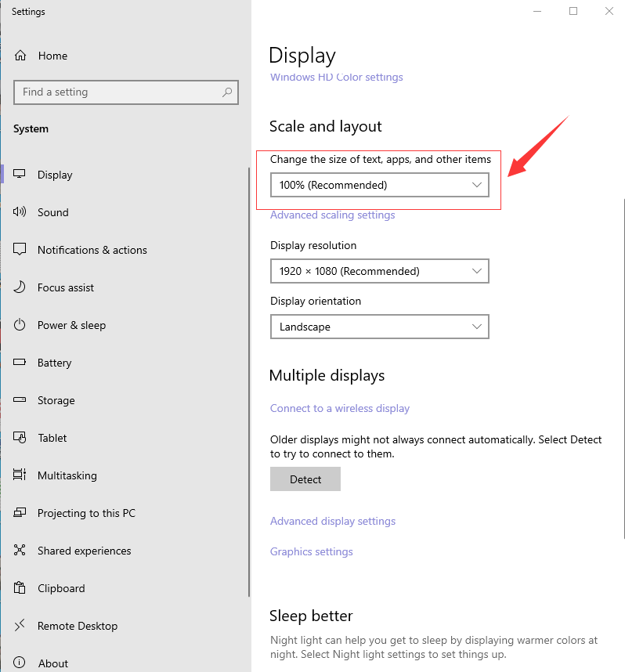Click the Home icon in sidebar
The width and height of the screenshot is (625, 672).
point(20,56)
